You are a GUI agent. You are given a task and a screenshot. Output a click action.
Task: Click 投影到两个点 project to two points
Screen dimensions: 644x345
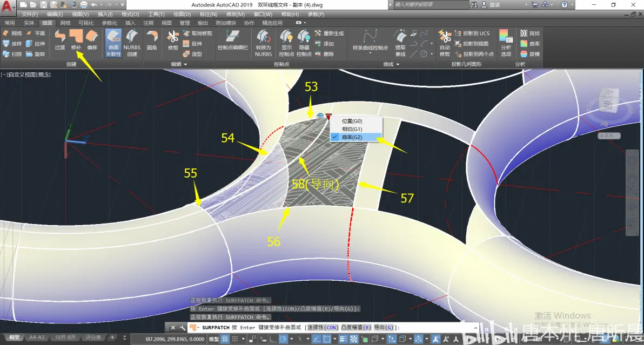click(474, 54)
